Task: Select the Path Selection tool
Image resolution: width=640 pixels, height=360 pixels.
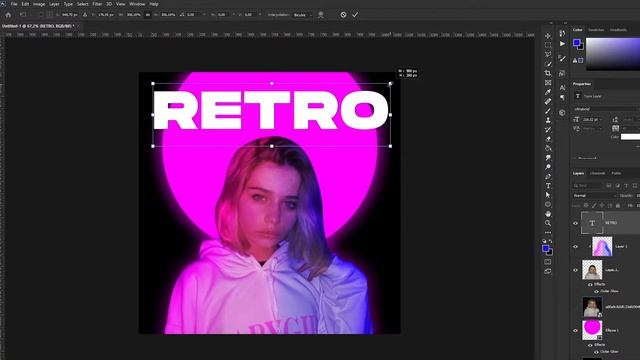Action: [548, 195]
